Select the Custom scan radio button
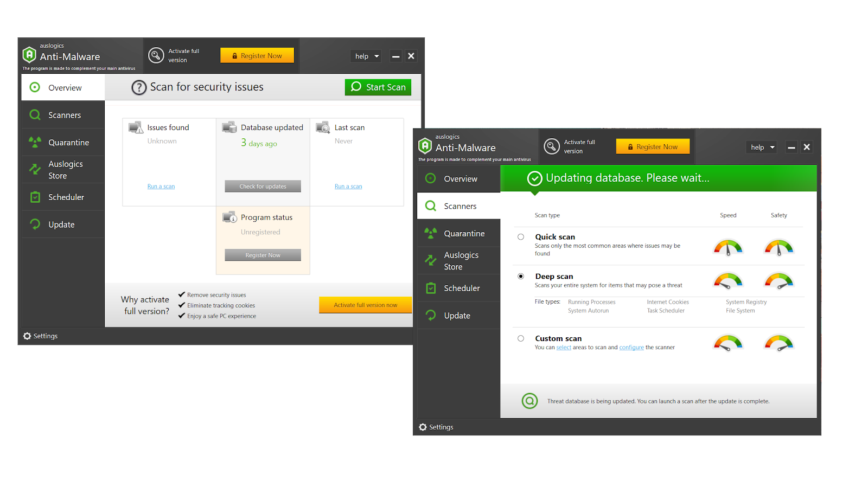 521,338
